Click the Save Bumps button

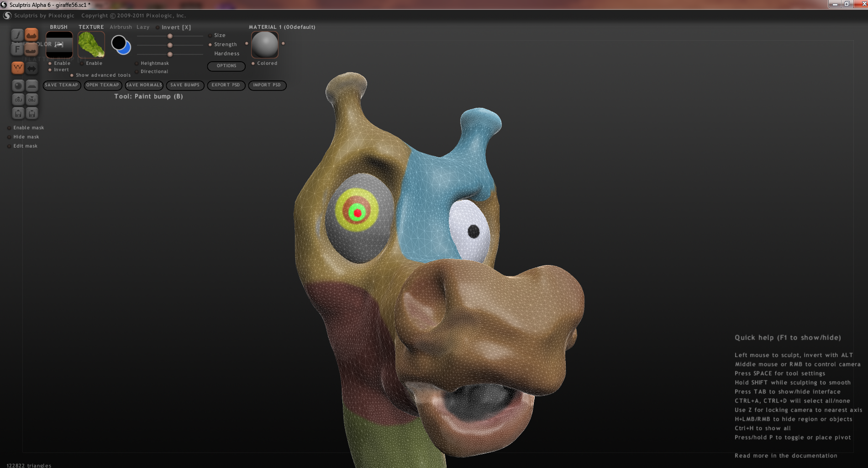185,85
